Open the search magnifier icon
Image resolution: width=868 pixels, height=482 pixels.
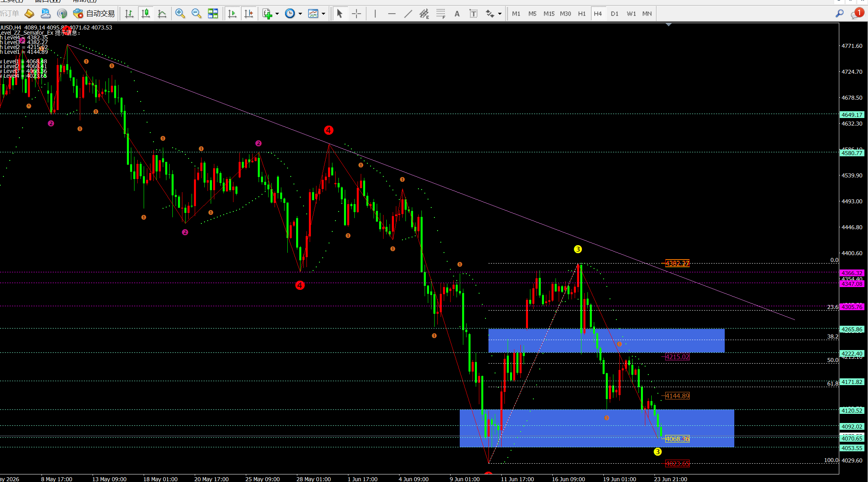tap(840, 14)
